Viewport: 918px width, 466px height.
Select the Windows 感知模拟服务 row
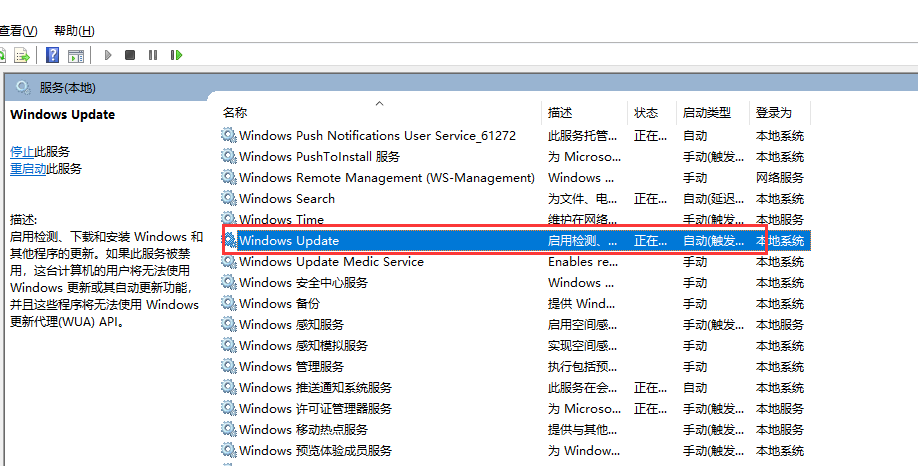tap(515, 345)
